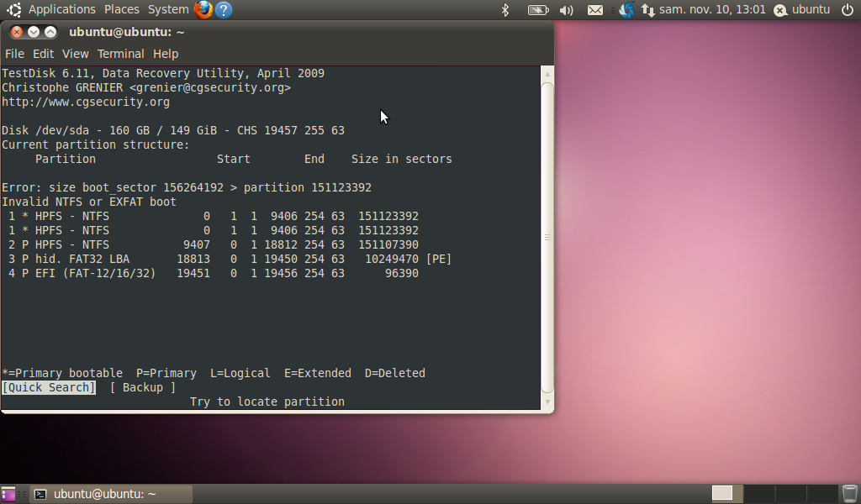Image resolution: width=861 pixels, height=504 pixels.
Task: Open the clock showing sam. nov. 10, 13:01
Action: click(x=712, y=9)
